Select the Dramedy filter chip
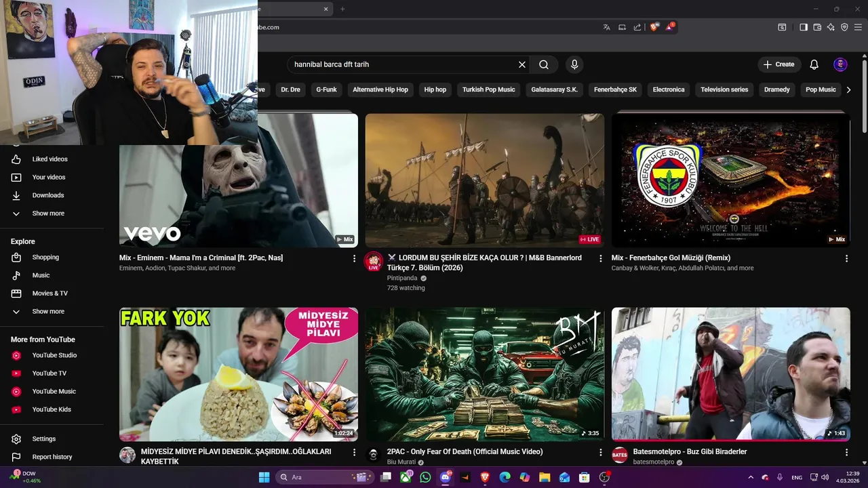Viewport: 868px width, 488px height. coord(777,89)
